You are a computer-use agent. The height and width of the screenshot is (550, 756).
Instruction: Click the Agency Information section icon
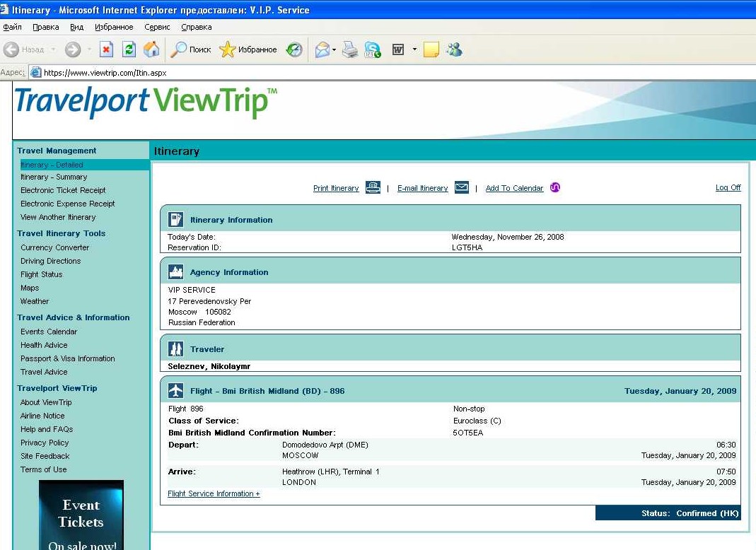coord(175,272)
